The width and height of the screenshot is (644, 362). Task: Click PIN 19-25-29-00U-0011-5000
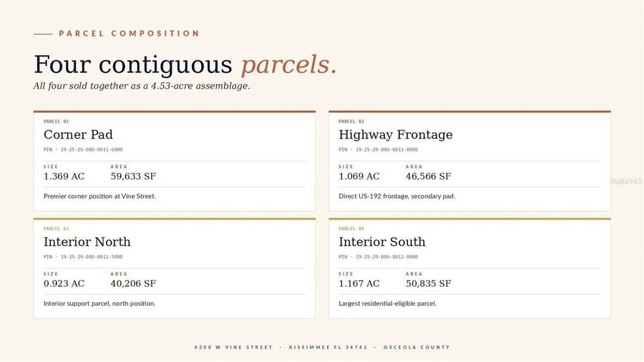(x=83, y=257)
